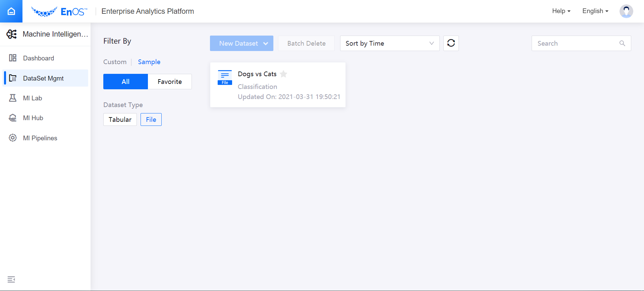Click the EnOS logo
This screenshot has width=644, height=291.
coord(59,12)
